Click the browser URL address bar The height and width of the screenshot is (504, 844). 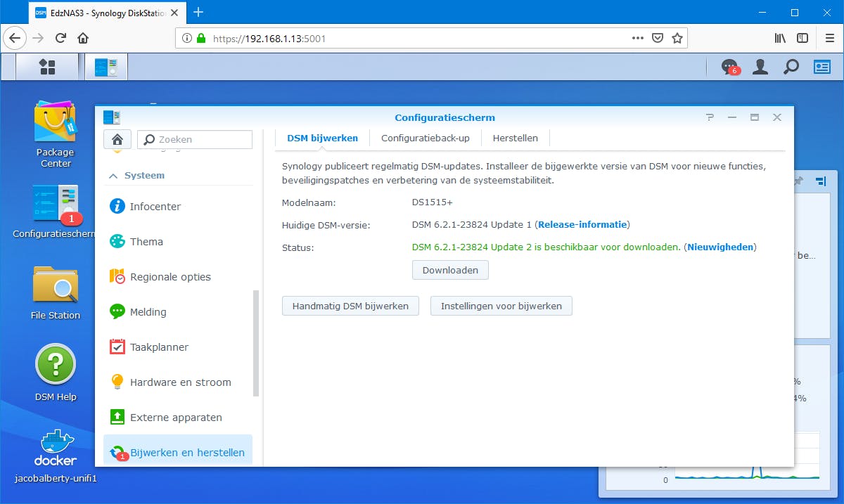tap(431, 39)
